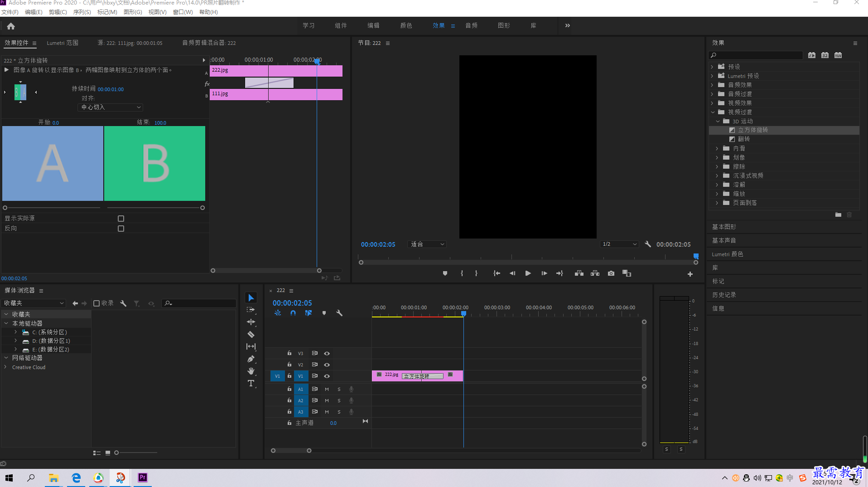Image resolution: width=868 pixels, height=487 pixels.
Task: Select the Track Select Forward tool
Action: (x=251, y=310)
